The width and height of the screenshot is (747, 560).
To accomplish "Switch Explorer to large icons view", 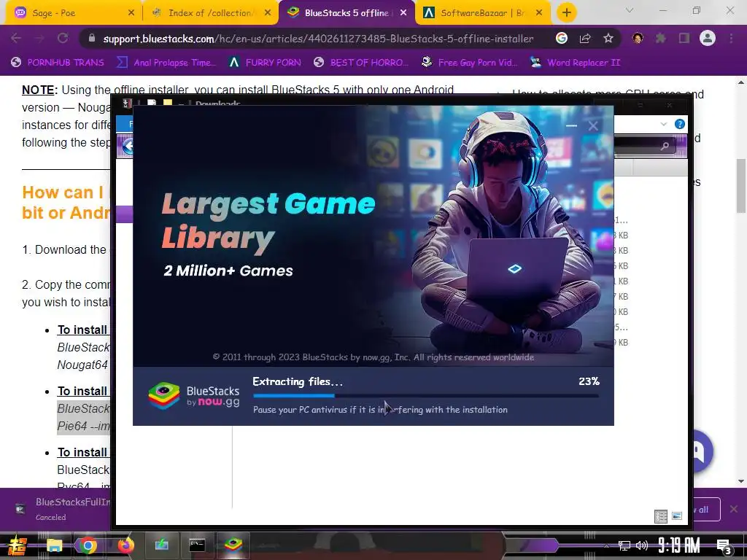I will pyautogui.click(x=677, y=516).
